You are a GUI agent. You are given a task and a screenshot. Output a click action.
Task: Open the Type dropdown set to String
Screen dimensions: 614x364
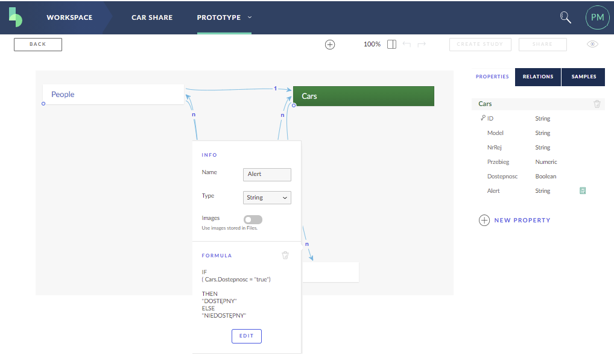coord(267,198)
